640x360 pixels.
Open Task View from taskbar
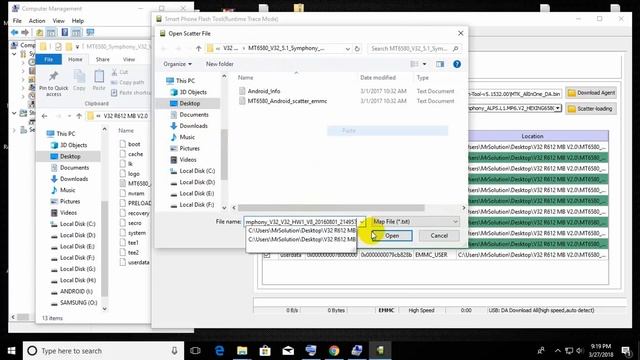pyautogui.click(x=196, y=351)
